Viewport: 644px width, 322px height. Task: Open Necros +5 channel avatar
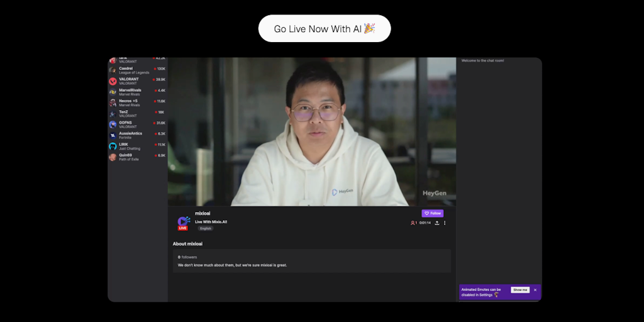click(113, 103)
